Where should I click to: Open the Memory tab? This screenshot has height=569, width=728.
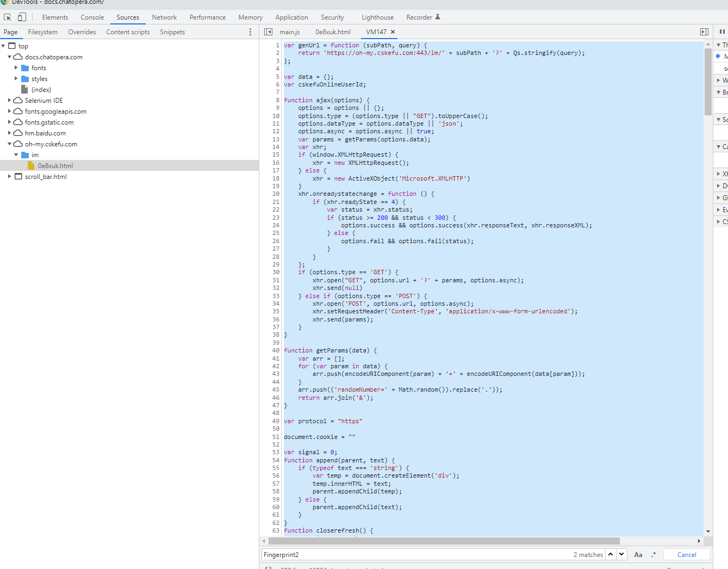pos(251,17)
